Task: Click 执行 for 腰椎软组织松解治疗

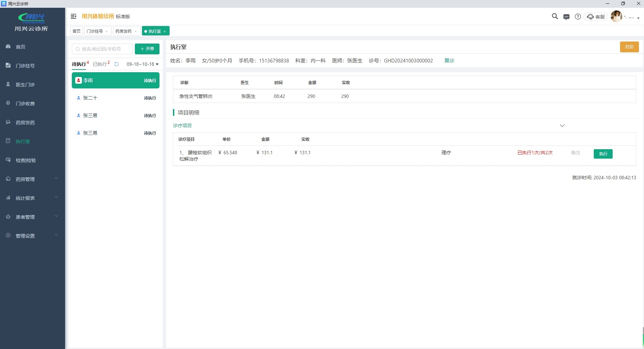Action: [x=603, y=154]
